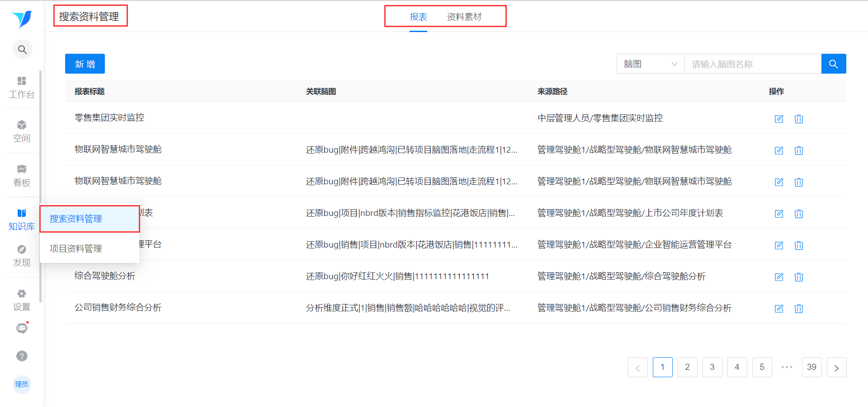Screen dimensions: 868x407
Task: Click the chat robot icon with red dot
Action: [x=22, y=328]
